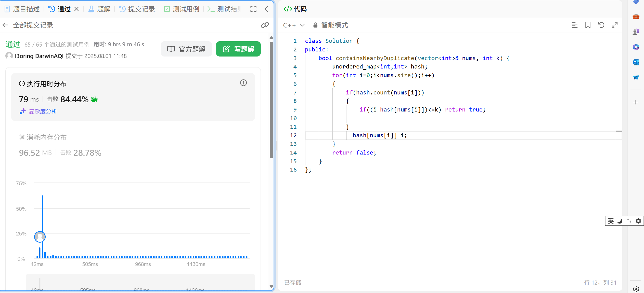Click the user avatar marker on chart
This screenshot has height=293, width=644.
pyautogui.click(x=40, y=237)
